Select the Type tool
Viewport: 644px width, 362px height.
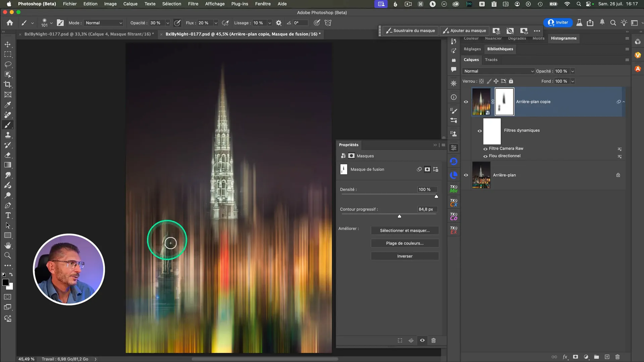click(x=8, y=215)
